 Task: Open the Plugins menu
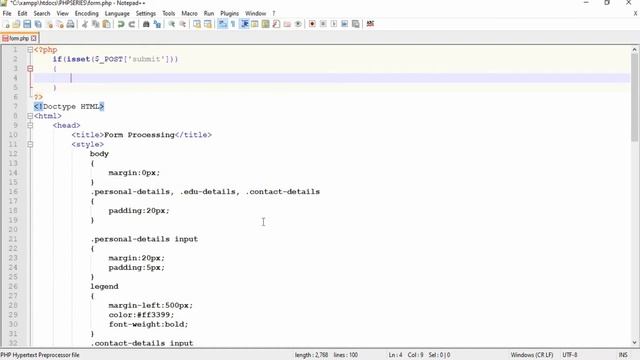click(229, 13)
